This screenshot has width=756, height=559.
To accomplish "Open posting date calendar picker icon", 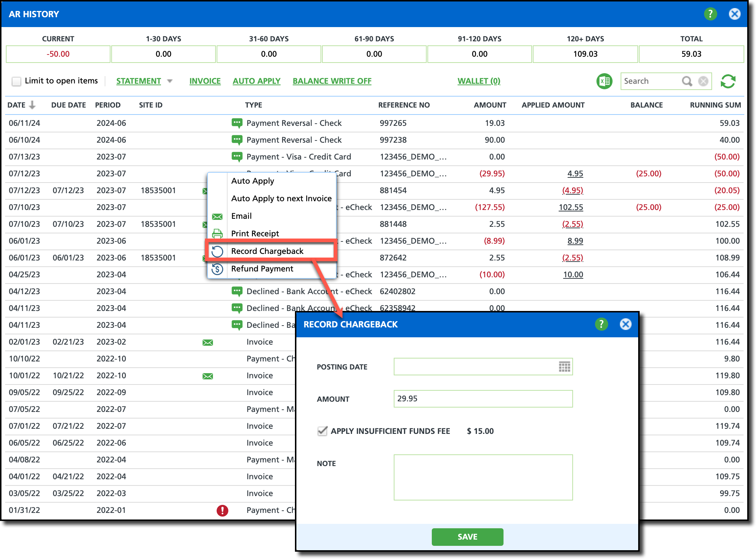I will coord(564,367).
